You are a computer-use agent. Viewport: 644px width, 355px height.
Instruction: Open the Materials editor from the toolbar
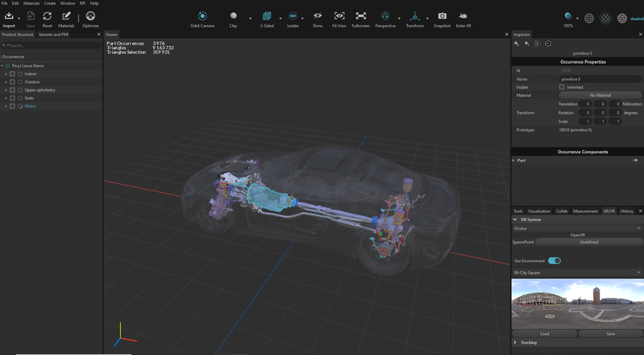coord(66,16)
